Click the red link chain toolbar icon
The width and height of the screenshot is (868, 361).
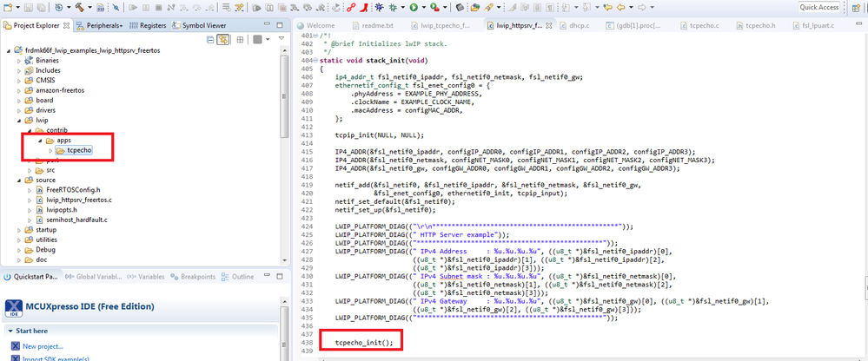tap(351, 7)
